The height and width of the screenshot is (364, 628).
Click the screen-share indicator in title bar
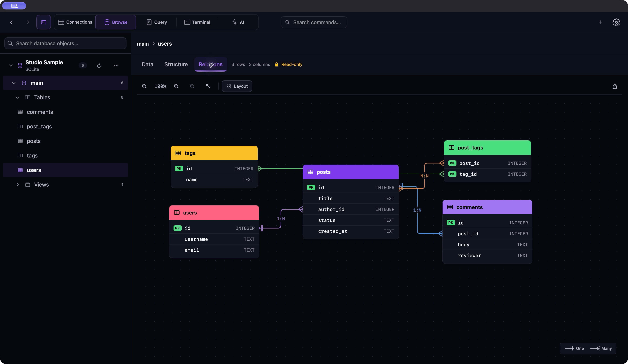click(14, 6)
